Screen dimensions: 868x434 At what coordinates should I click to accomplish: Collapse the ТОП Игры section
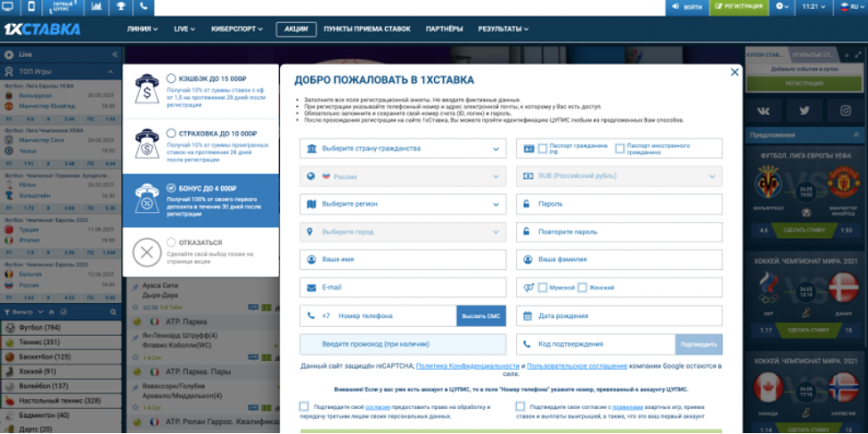click(111, 72)
